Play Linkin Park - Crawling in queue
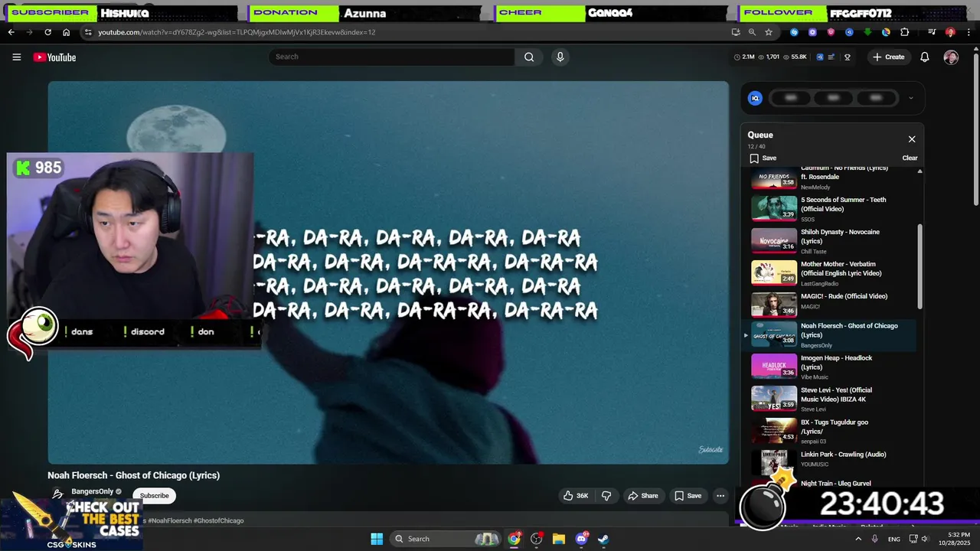Viewport: 980px width, 551px height. coord(833,462)
